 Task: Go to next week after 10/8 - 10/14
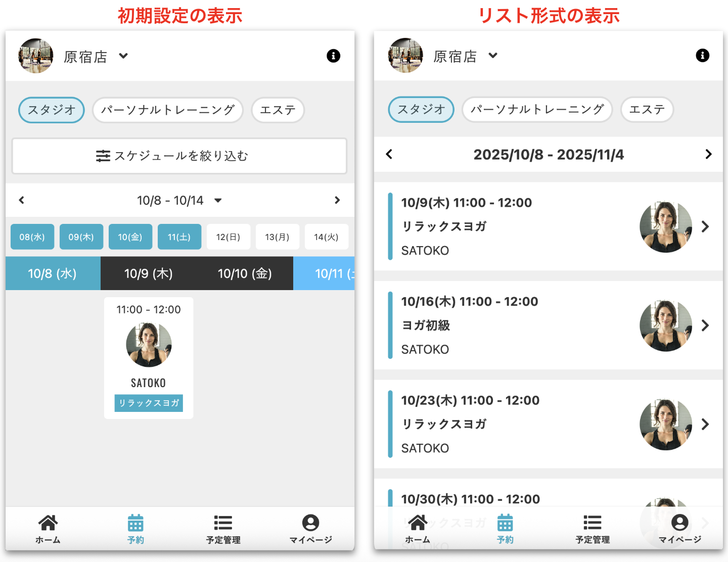(337, 200)
